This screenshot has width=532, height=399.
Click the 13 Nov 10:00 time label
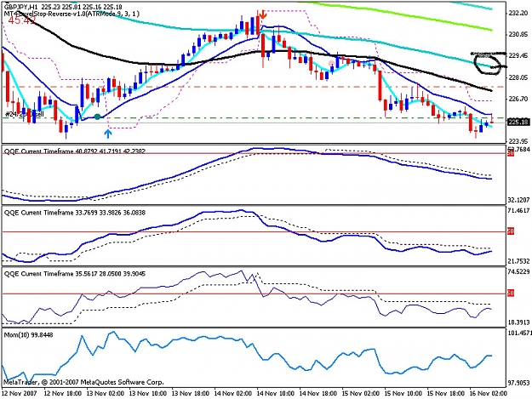[x=148, y=394]
